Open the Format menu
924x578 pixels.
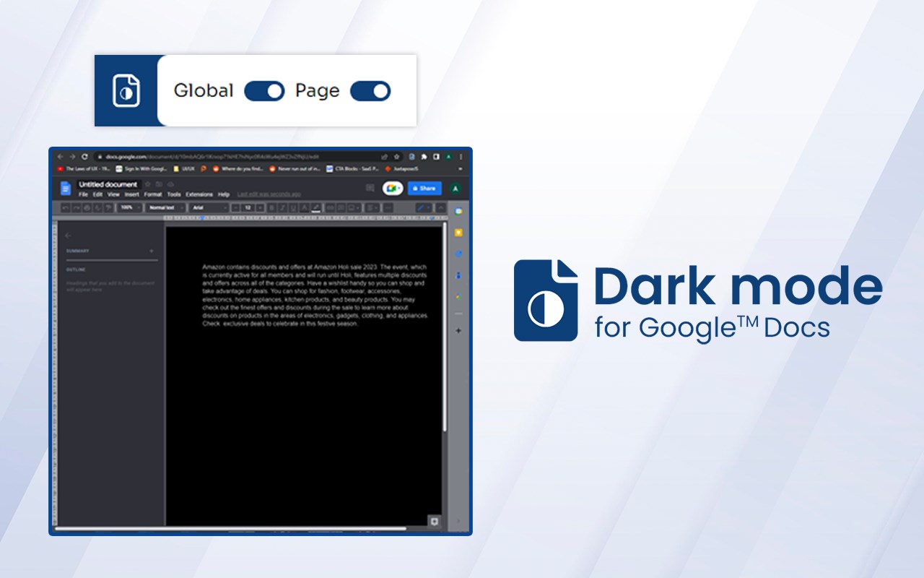pos(152,194)
